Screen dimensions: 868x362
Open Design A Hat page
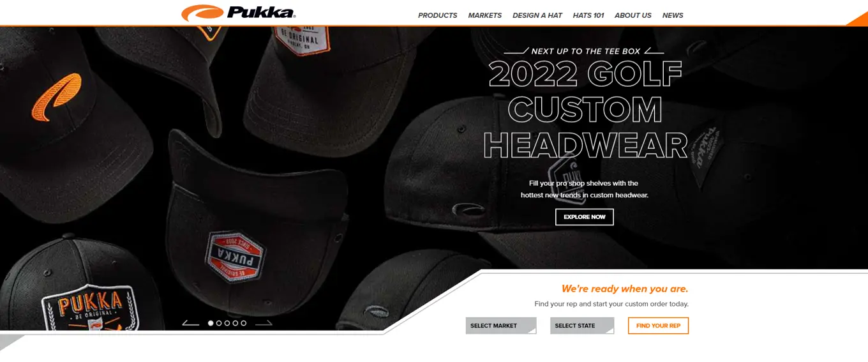click(x=537, y=15)
